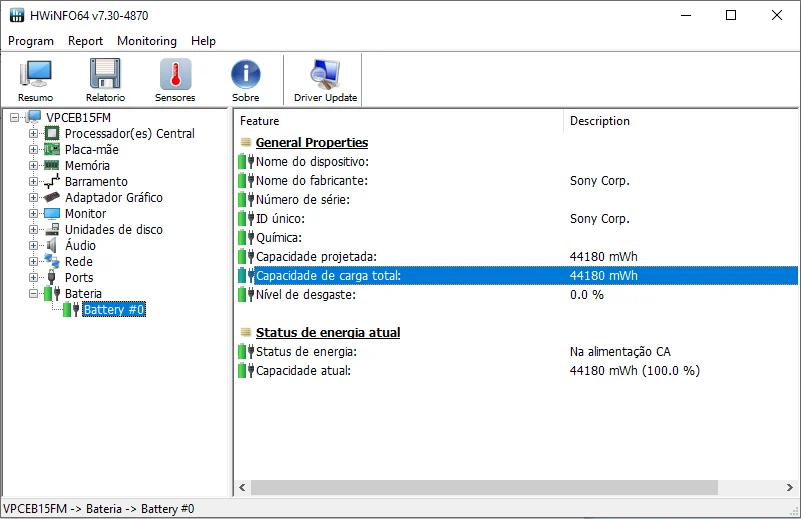801x519 pixels.
Task: Click battery icon beside Nome do fabricante
Action: 246,180
